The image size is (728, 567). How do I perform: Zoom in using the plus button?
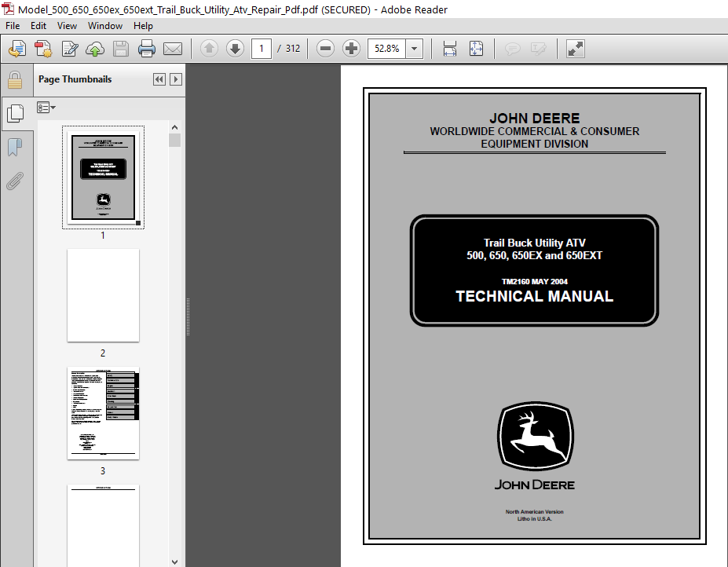(350, 49)
